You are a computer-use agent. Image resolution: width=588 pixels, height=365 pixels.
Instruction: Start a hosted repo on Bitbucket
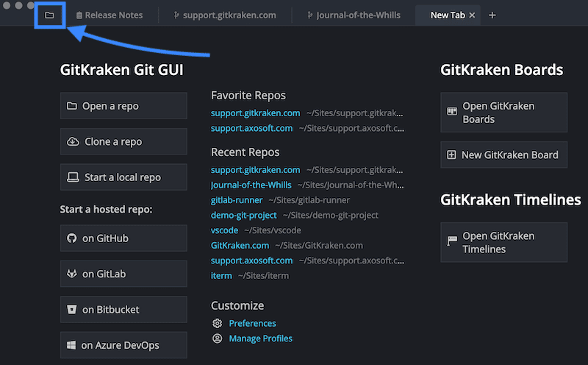coord(123,310)
